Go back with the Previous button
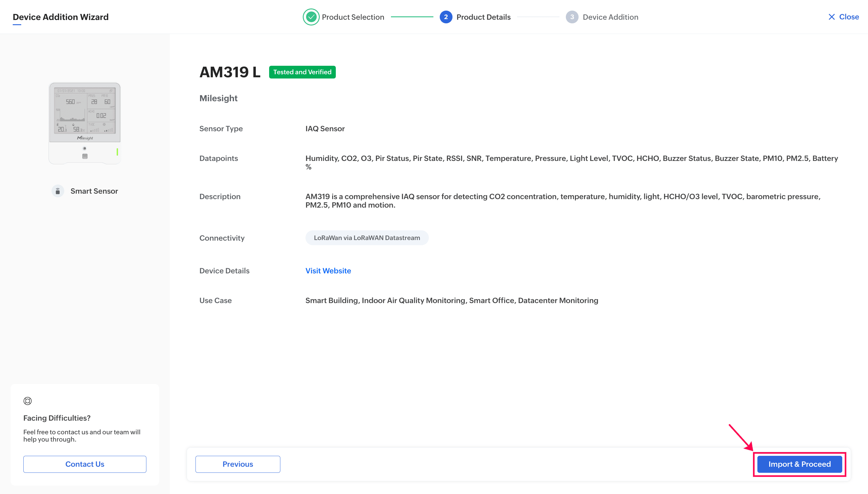868x494 pixels. pos(237,464)
